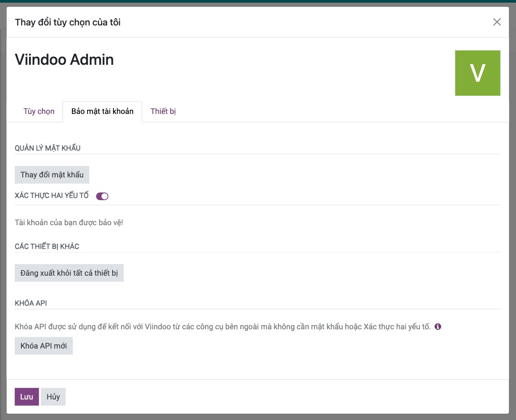Viewport: 516px width, 420px height.
Task: Click the QUẢN LÝ MẬT KHẨU section heading
Action: pyautogui.click(x=48, y=148)
